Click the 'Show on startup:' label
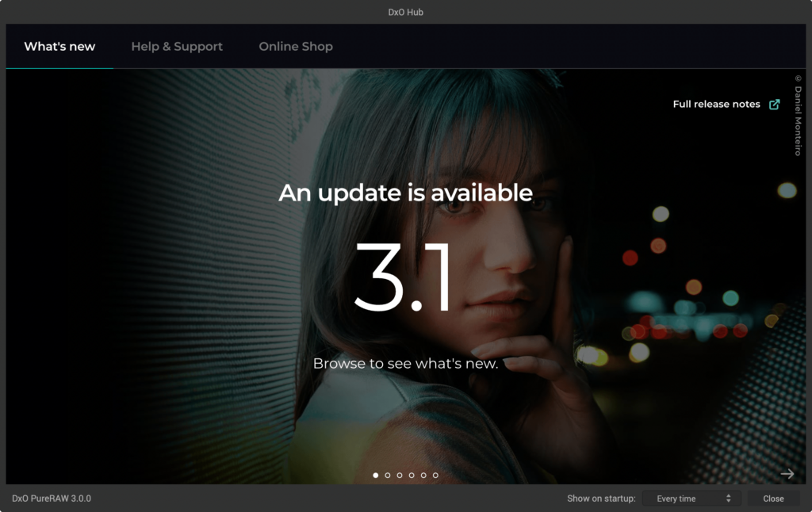The width and height of the screenshot is (812, 512). (x=601, y=499)
